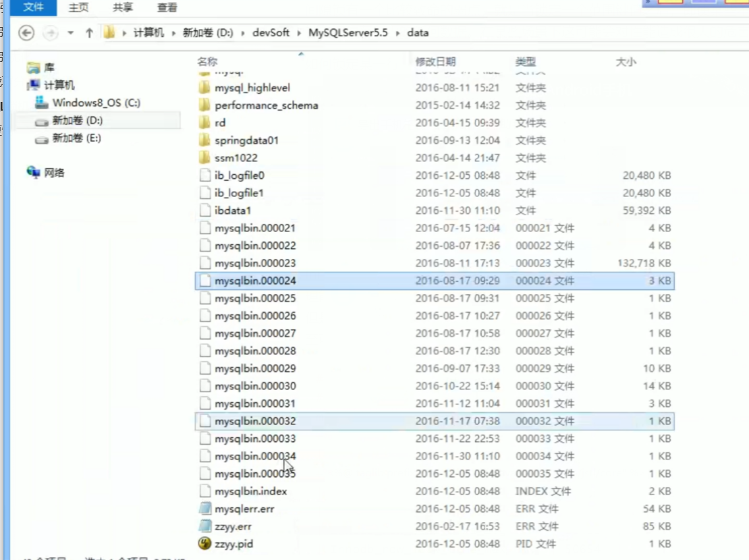The image size is (749, 560).
Task: Select the mysqlbin.000023 file icon
Action: (x=205, y=263)
